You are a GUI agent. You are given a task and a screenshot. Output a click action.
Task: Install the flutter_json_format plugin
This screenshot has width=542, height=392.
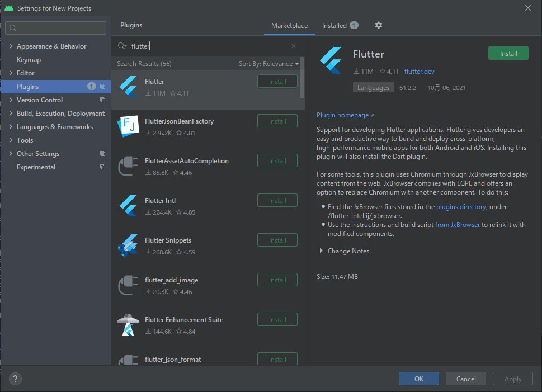[277, 359]
